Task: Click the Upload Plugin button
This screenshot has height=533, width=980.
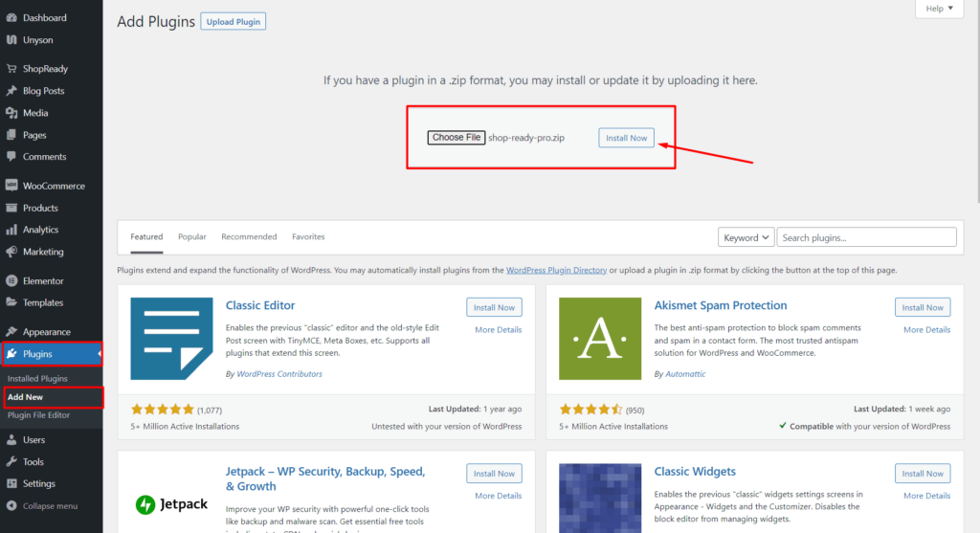Action: coord(233,22)
